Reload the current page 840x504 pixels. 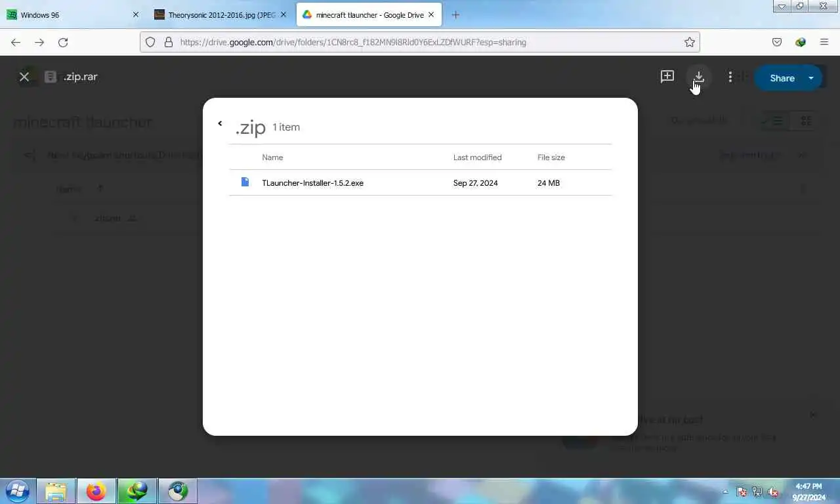(x=63, y=42)
